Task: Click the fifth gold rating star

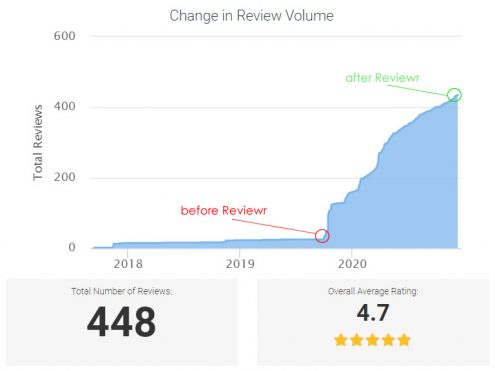Action: click(404, 340)
